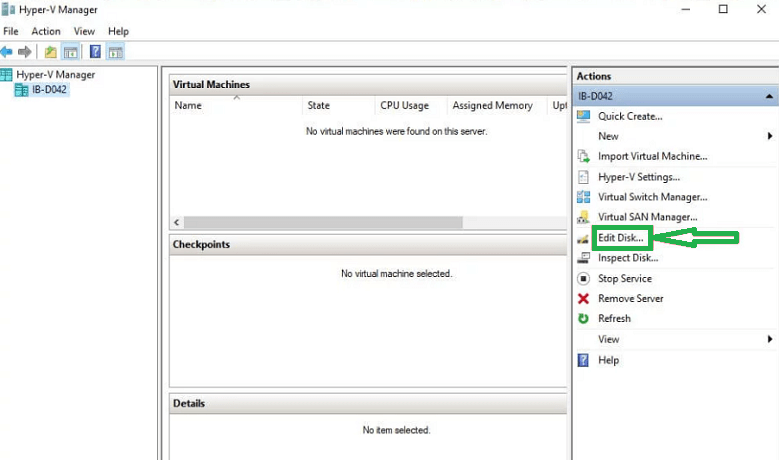Toggle the Show/Hide Console Tree toolbar icon
Screen dimensions: 779x460
[71, 52]
